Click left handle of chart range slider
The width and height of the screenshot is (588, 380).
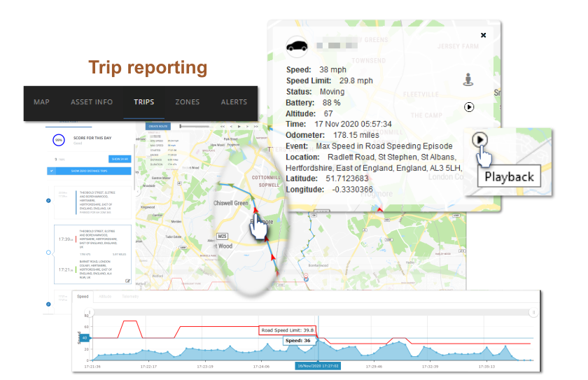click(90, 312)
